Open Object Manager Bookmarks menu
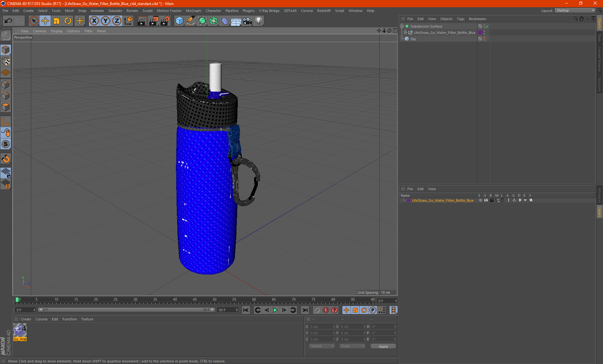The image size is (603, 364). pyautogui.click(x=477, y=19)
